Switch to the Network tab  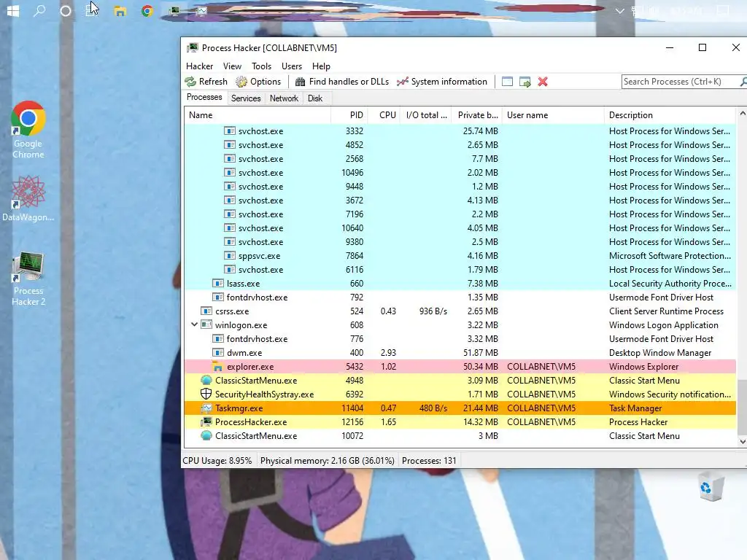point(284,98)
